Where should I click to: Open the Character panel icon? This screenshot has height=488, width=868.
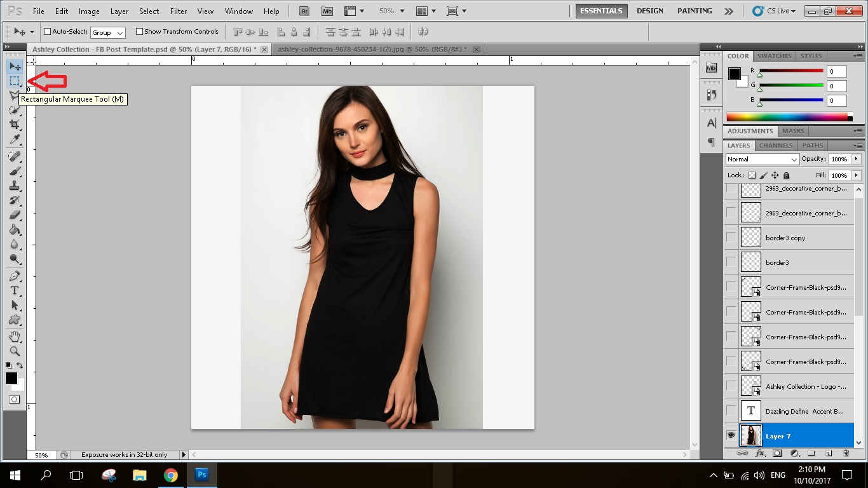coord(712,123)
